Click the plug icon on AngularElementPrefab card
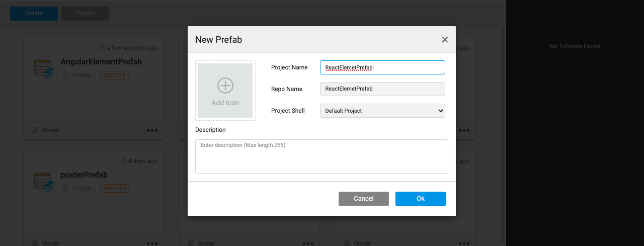Image resolution: width=644 pixels, height=246 pixels. [x=64, y=75]
